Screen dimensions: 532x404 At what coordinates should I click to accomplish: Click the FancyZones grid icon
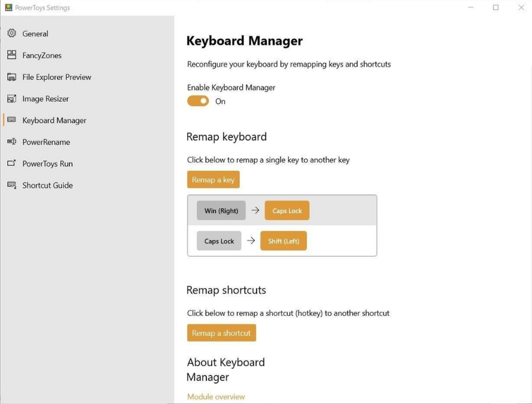point(11,55)
